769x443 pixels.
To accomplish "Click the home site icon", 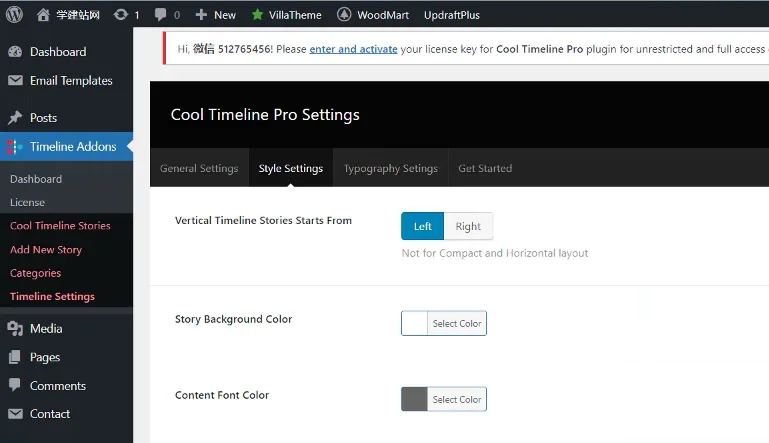I will click(42, 15).
